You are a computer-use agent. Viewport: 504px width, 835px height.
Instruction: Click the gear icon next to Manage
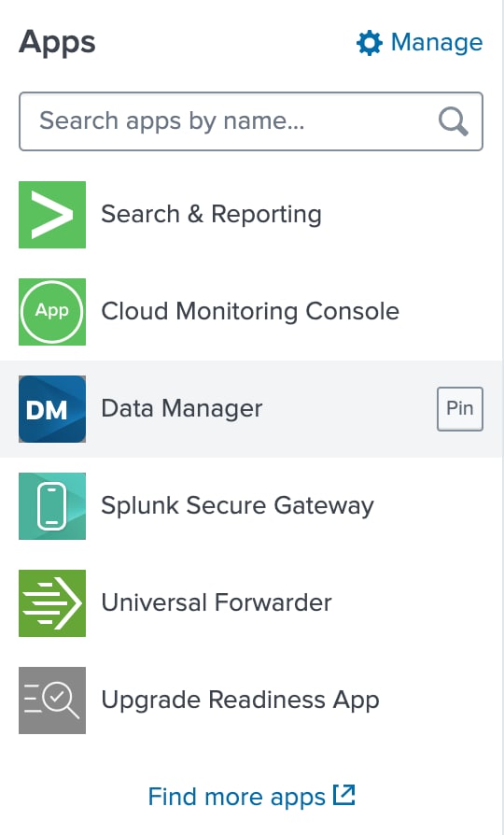point(370,43)
